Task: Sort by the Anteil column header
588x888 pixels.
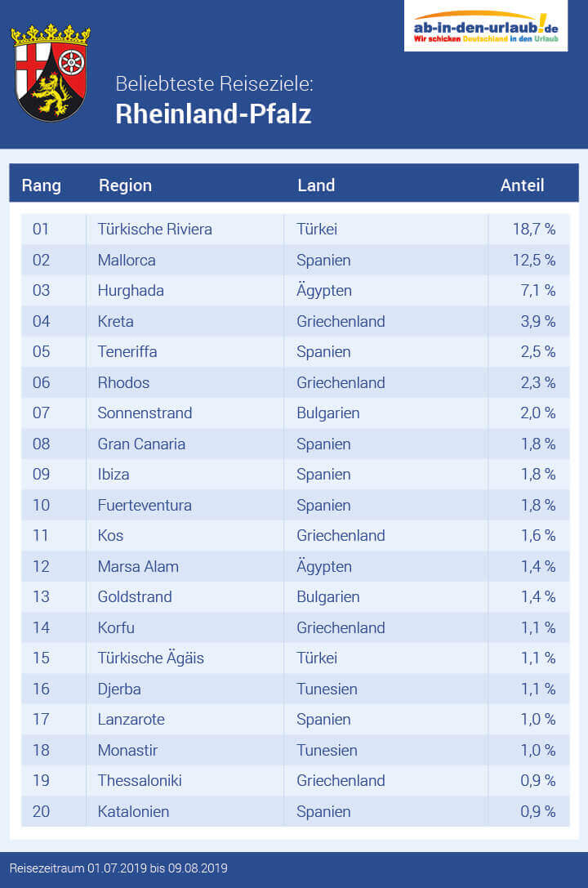Action: click(x=522, y=185)
